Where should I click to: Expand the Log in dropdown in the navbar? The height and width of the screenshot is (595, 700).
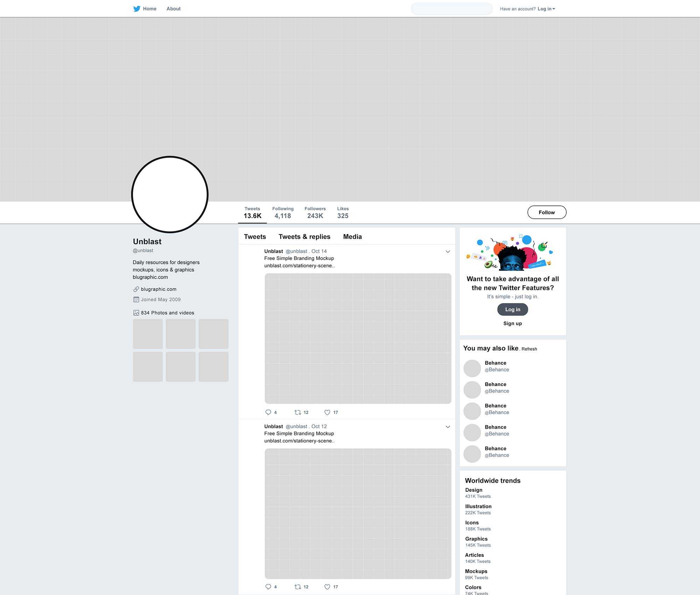click(x=546, y=8)
